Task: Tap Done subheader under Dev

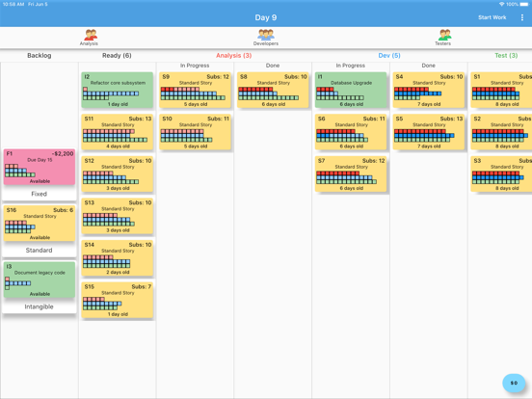Action: point(429,66)
